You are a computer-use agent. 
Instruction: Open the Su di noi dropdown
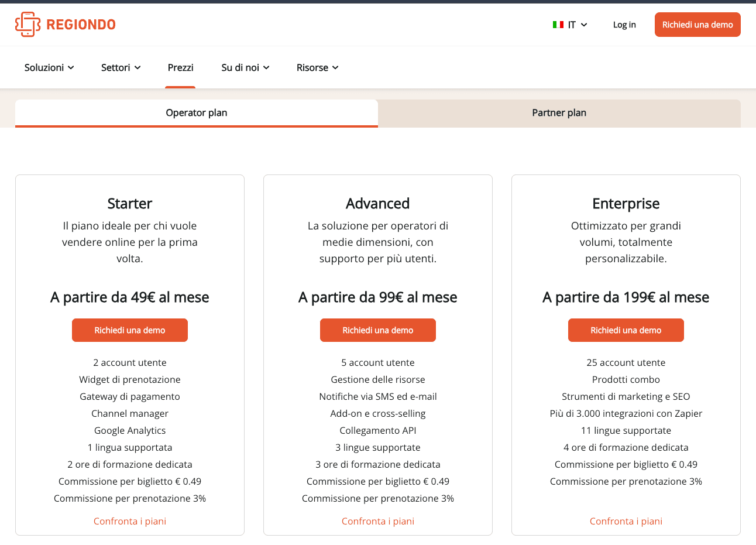point(245,67)
